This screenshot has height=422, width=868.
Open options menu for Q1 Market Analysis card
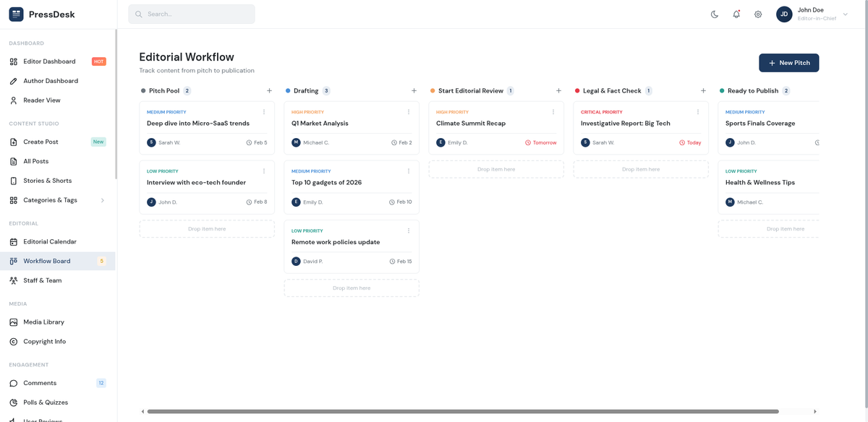[x=409, y=112]
